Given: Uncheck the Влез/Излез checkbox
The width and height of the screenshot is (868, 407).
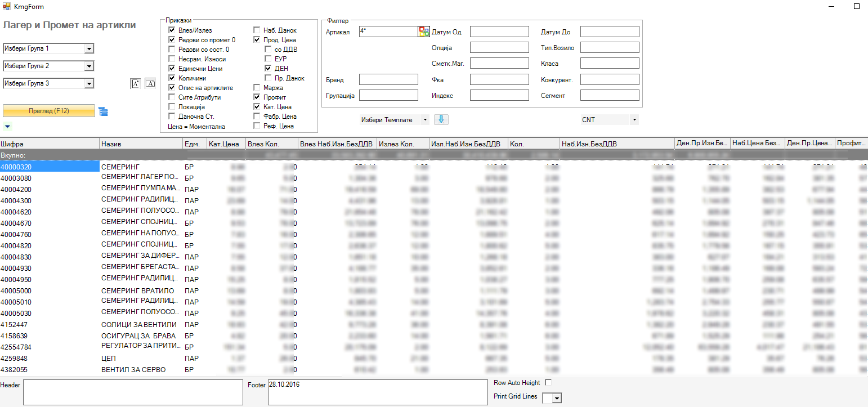Looking at the screenshot, I should 172,30.
